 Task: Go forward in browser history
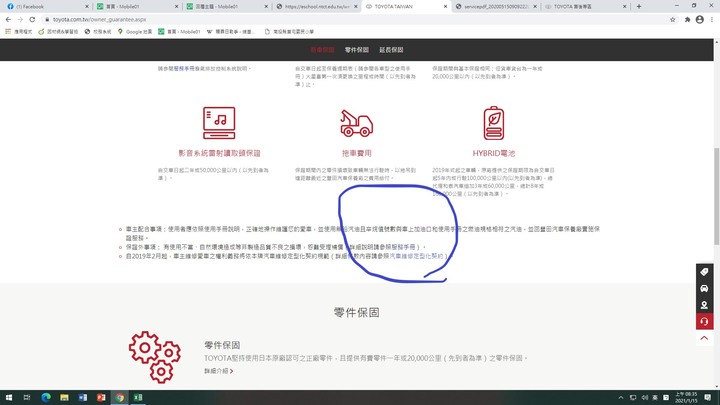[20, 19]
